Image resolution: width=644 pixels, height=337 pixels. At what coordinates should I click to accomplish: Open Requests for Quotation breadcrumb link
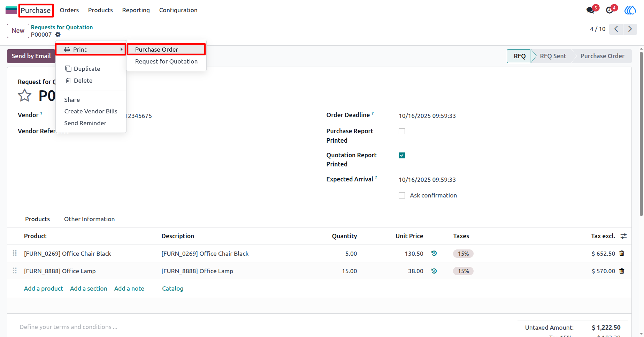(x=62, y=27)
